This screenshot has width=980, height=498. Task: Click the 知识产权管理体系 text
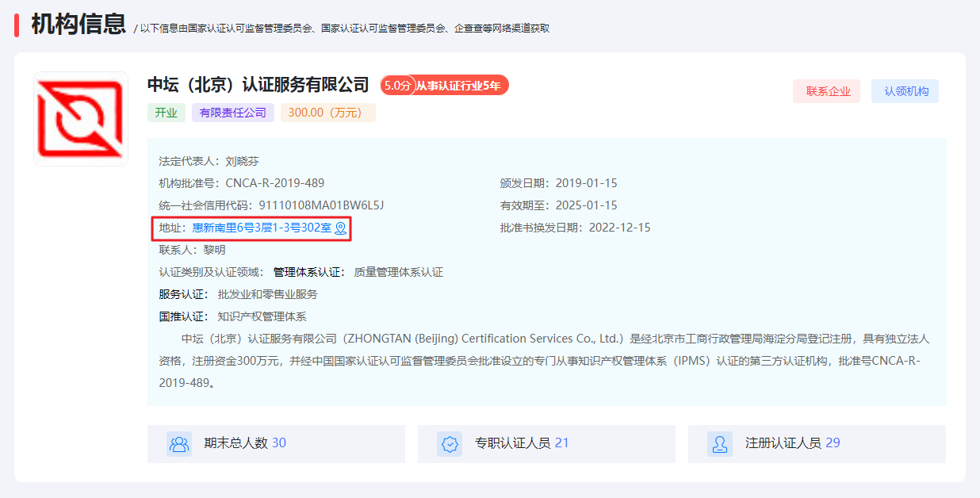tap(262, 316)
